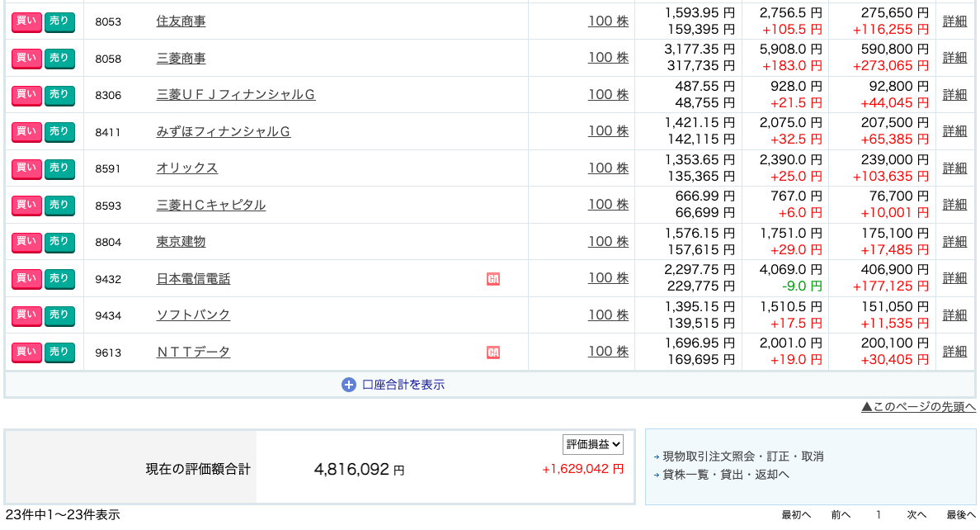This screenshot has width=980, height=530.
Task: Click 買い for 三菱UFJフィナンシャルG
Action: [26, 94]
